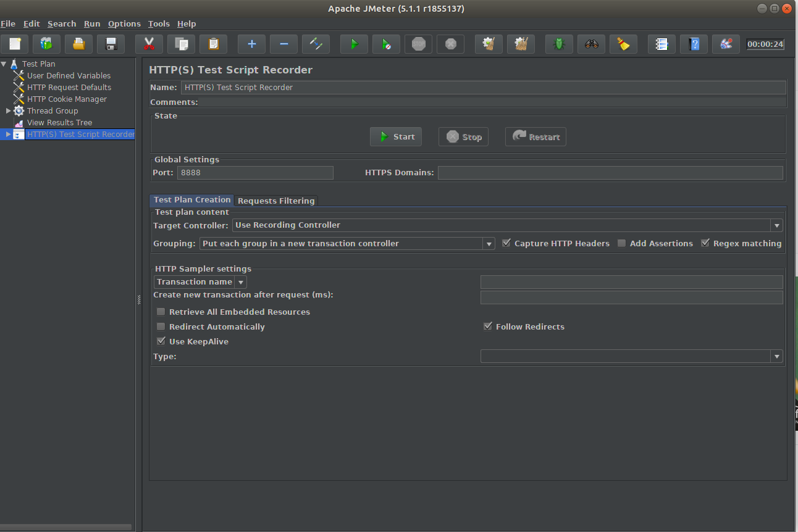Image resolution: width=798 pixels, height=532 pixels.
Task: Open the Templates toolbar icon
Action: [x=47, y=44]
